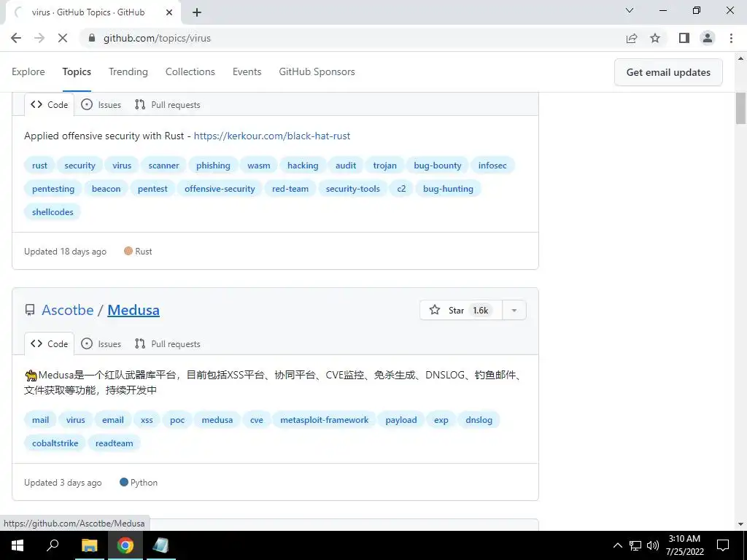The image size is (747, 560).
Task: Star the Ascotbe/Medusa repository
Action: pyautogui.click(x=461, y=310)
